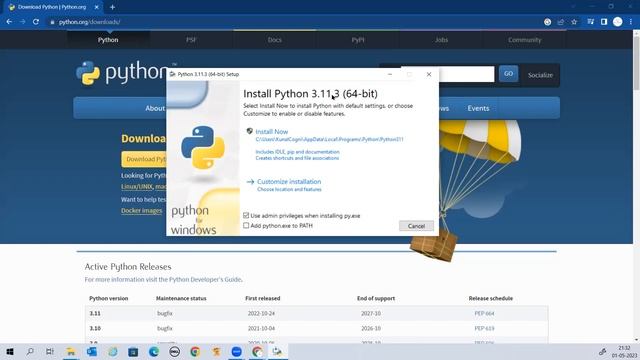Open the About menu on python.org
The width and height of the screenshot is (640, 360).
click(155, 108)
